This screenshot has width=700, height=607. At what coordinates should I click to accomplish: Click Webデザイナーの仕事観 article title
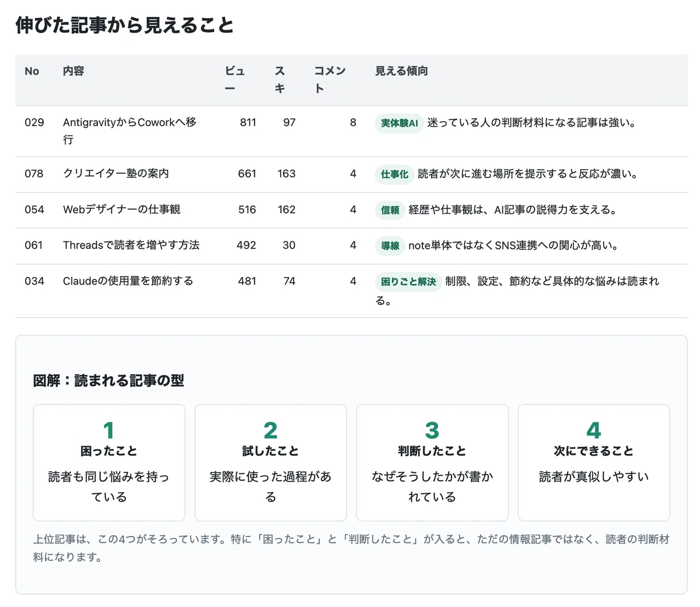121,209
